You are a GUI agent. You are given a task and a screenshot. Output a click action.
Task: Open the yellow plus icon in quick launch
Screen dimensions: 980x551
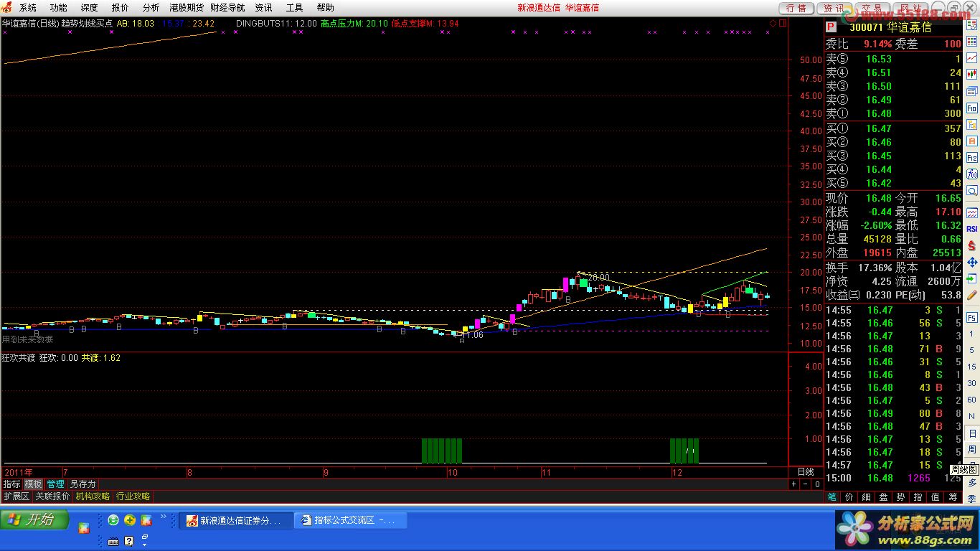pos(130,520)
